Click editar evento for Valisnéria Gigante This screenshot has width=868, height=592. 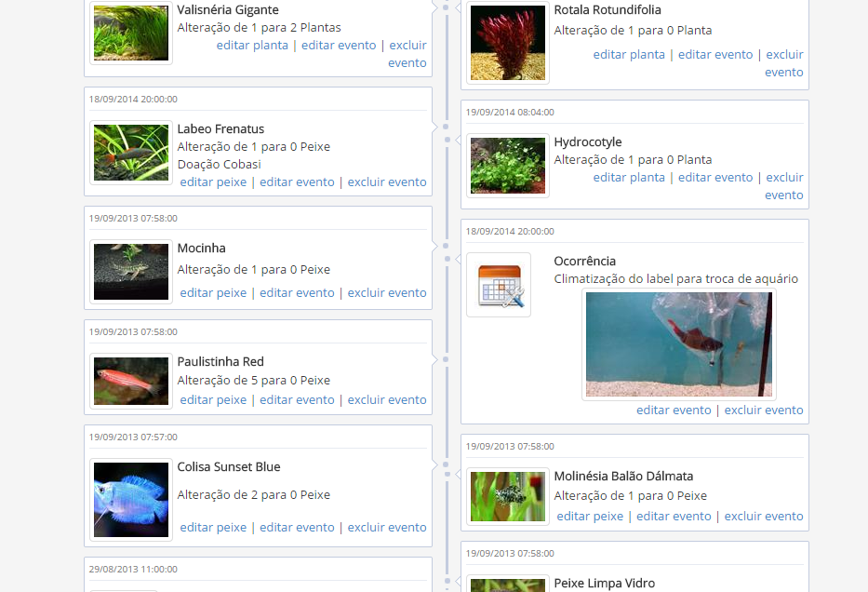339,46
